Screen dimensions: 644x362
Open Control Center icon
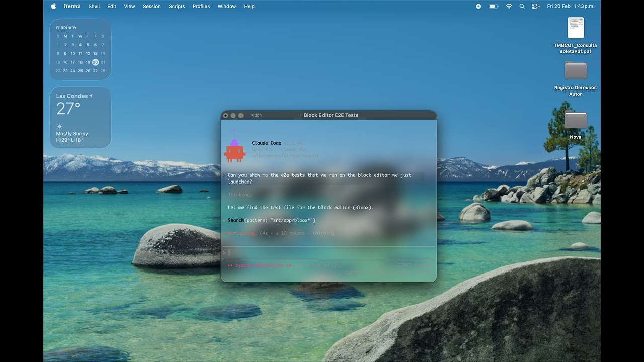(535, 6)
